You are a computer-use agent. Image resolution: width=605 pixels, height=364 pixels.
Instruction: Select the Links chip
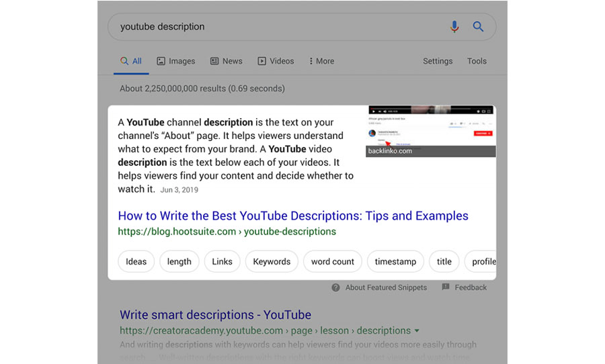223,261
